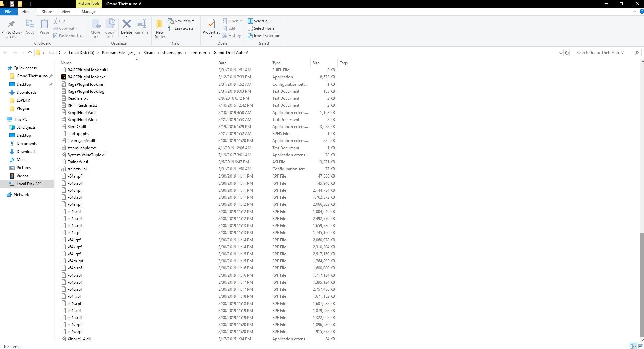Click the Videos folder in navigation pane

tap(22, 176)
